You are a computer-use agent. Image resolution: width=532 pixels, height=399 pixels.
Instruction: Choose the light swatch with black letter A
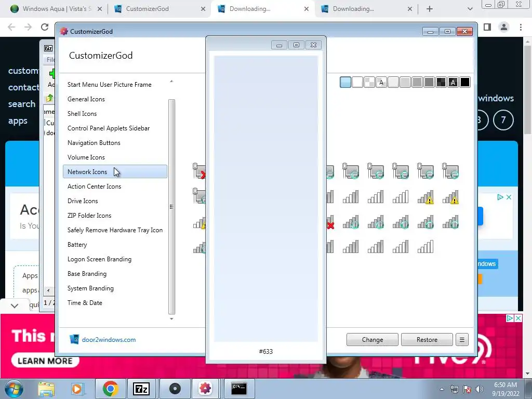click(381, 82)
